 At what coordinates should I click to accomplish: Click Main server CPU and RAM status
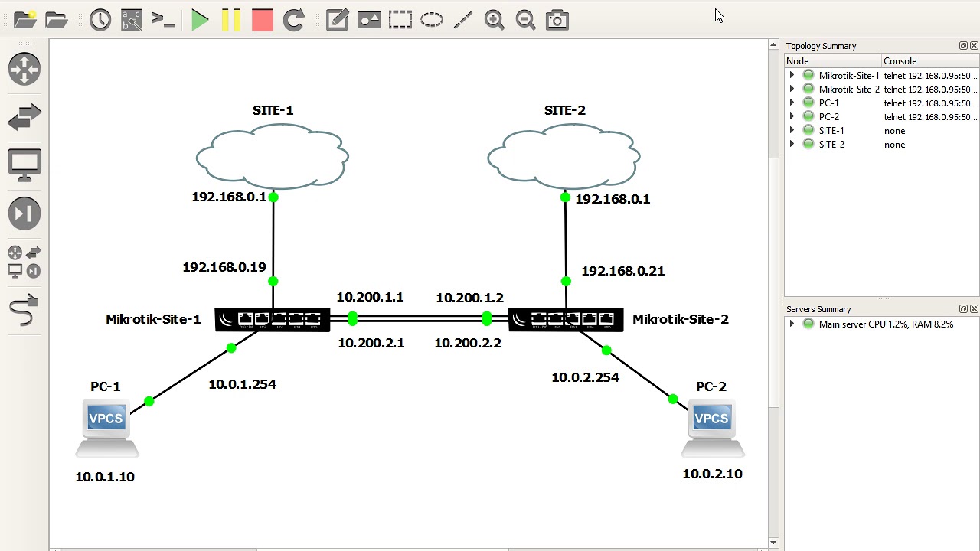pos(886,324)
